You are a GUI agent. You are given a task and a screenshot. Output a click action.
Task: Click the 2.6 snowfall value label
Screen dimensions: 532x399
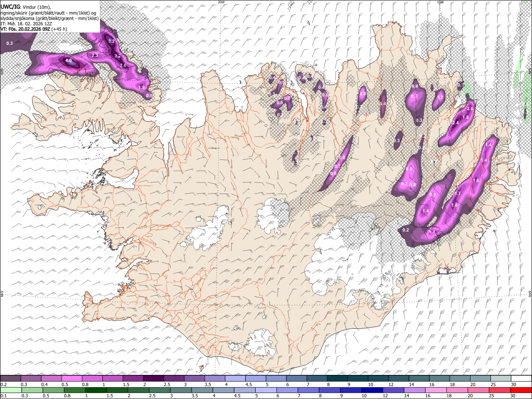pyautogui.click(x=123, y=65)
